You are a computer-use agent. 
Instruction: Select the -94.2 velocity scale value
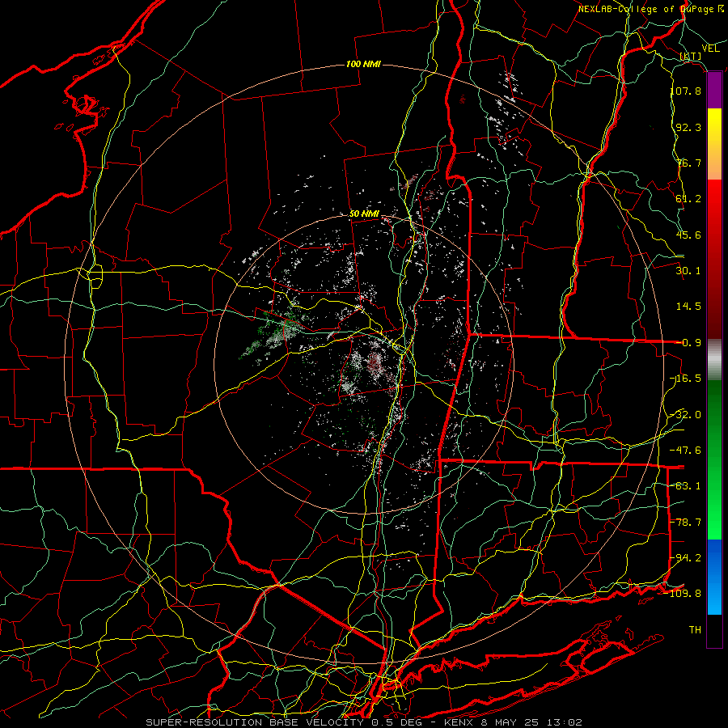[x=686, y=558]
